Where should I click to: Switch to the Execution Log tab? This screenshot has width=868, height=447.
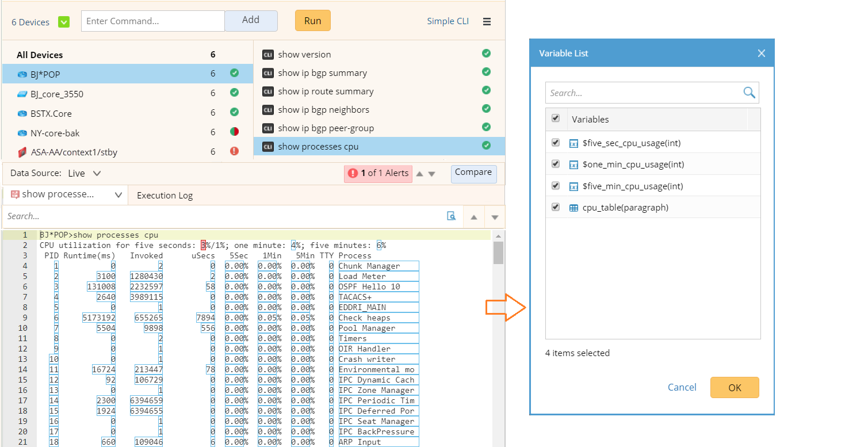click(165, 196)
